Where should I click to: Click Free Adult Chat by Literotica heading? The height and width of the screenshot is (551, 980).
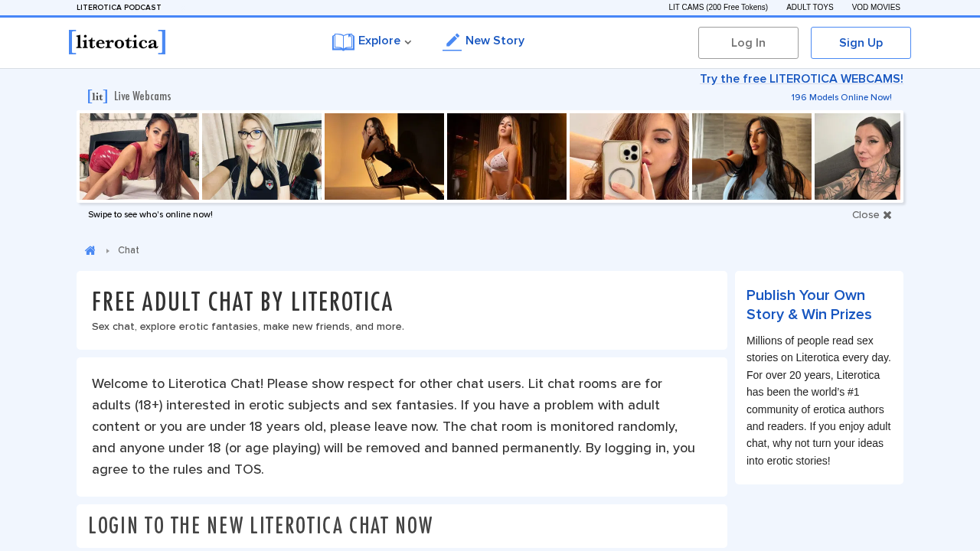pos(243,302)
